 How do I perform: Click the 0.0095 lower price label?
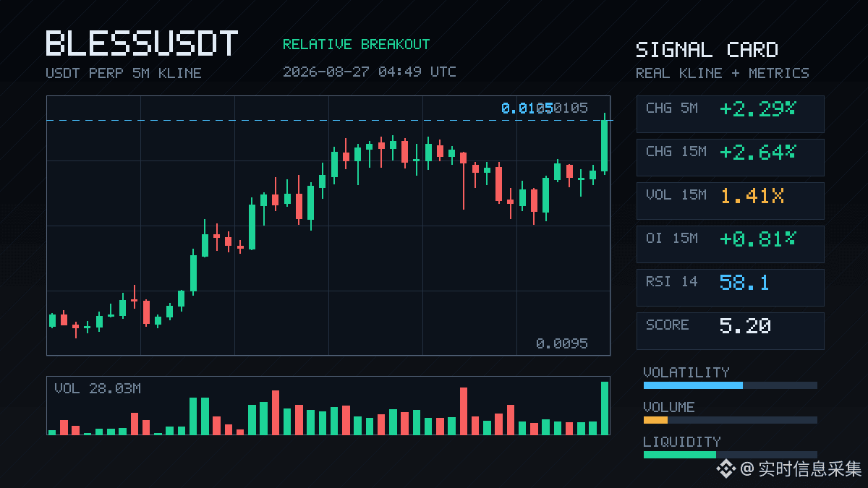tap(562, 343)
